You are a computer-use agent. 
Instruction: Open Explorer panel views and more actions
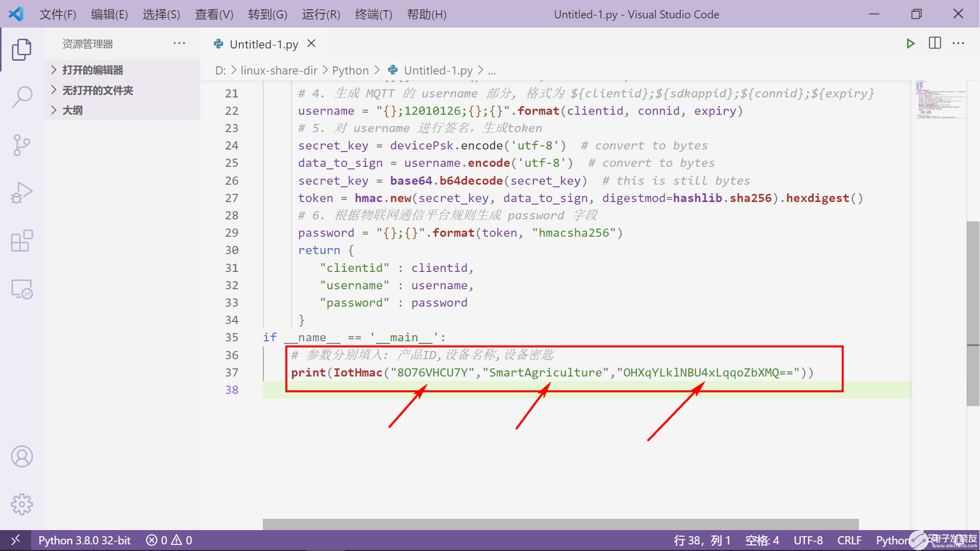(x=179, y=43)
